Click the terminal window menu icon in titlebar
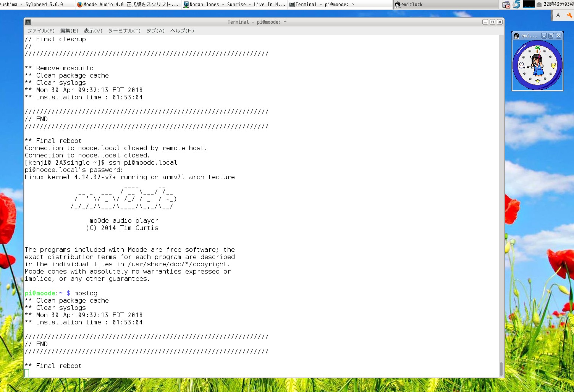This screenshot has height=392, width=574. point(28,22)
